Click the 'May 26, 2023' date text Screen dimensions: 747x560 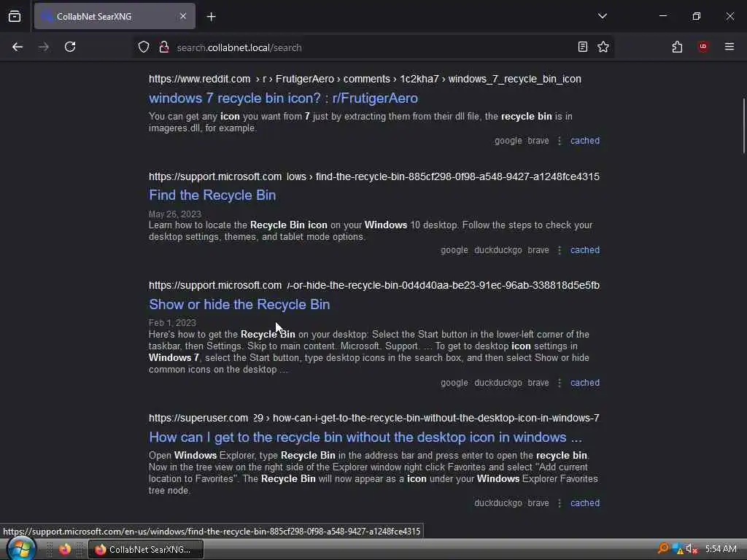point(175,214)
